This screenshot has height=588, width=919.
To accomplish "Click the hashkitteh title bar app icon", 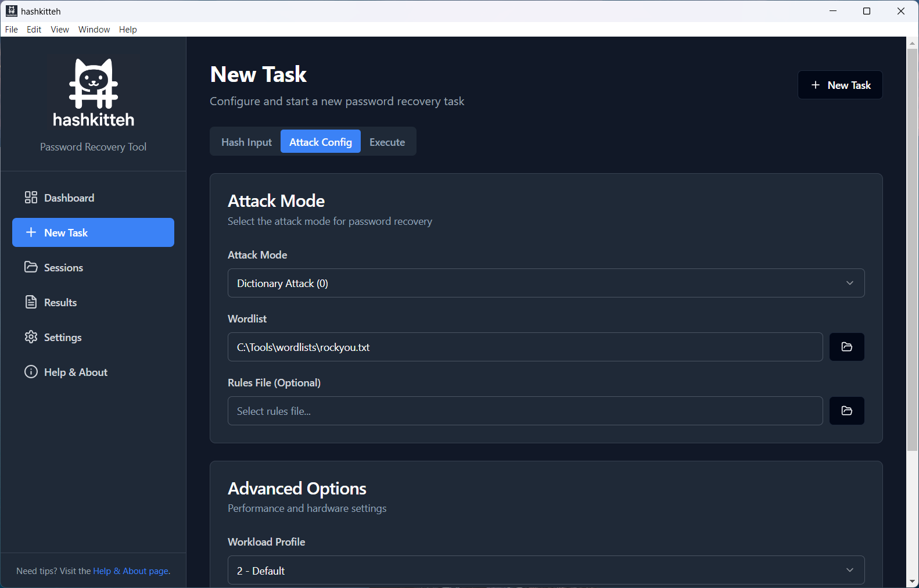I will 12,11.
